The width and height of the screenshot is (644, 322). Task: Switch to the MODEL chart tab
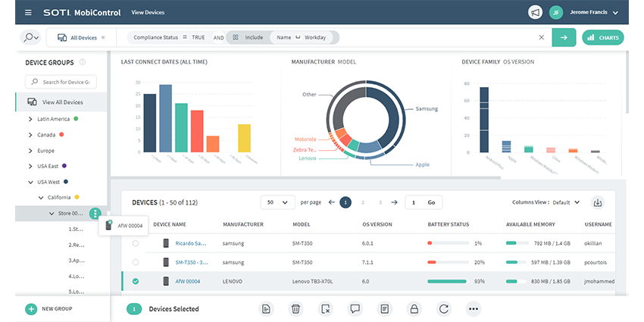pyautogui.click(x=346, y=61)
